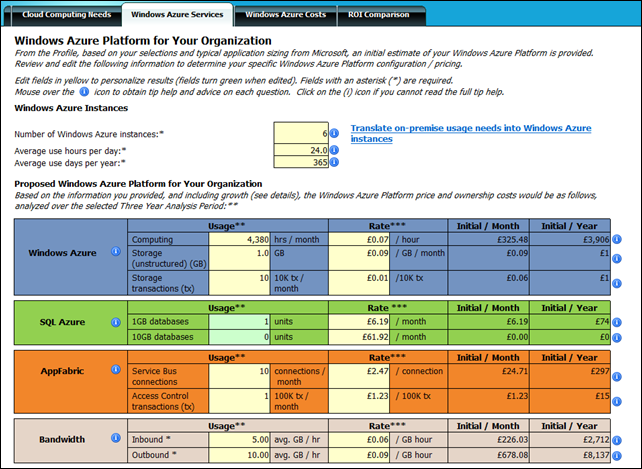
Task: Edit Storage transactions rate field £0.01
Action: click(x=359, y=283)
